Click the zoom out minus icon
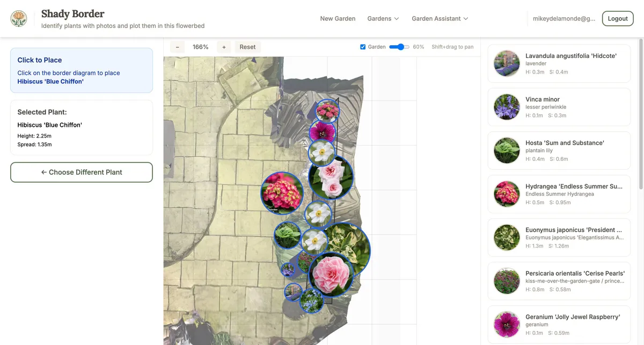644x345 pixels. pyautogui.click(x=177, y=47)
